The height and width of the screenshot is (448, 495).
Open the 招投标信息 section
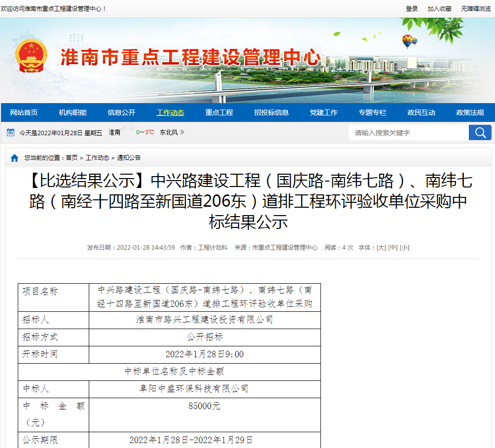(x=271, y=112)
